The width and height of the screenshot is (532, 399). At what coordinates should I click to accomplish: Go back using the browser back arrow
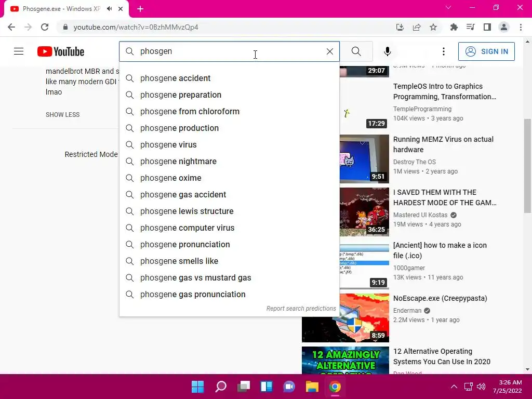point(11,27)
